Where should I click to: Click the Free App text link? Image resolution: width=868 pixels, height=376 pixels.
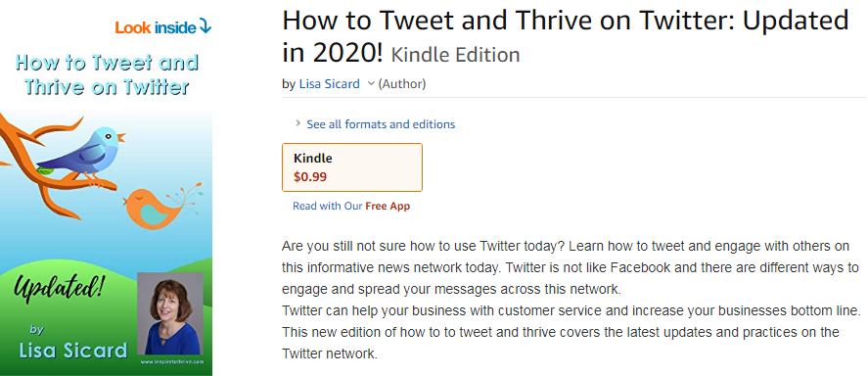pyautogui.click(x=388, y=206)
